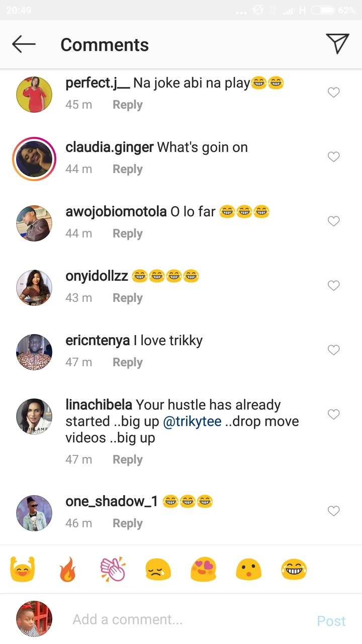
Task: Toggle heart on one_shadow_1's comment
Action: 334,511
